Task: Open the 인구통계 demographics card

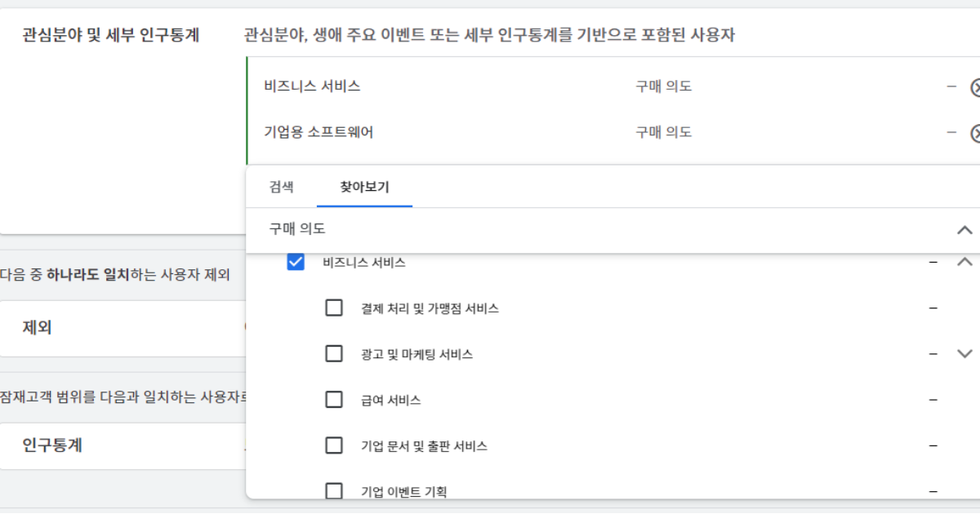Action: [122, 445]
